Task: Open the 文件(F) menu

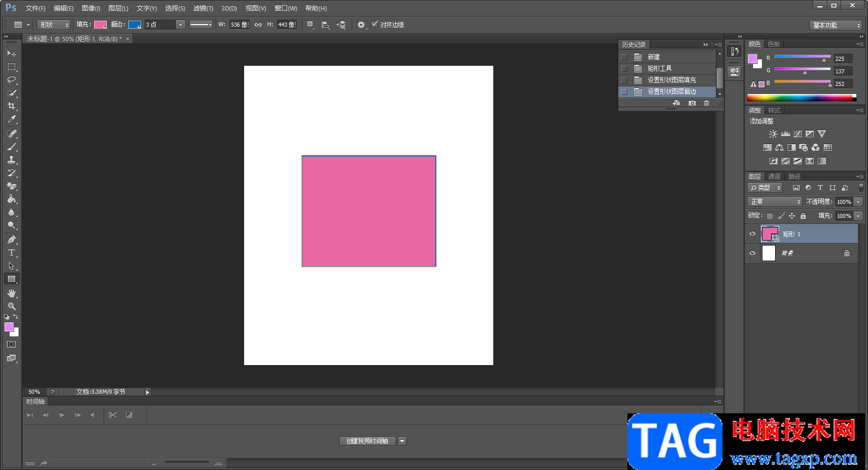Action: (35, 8)
